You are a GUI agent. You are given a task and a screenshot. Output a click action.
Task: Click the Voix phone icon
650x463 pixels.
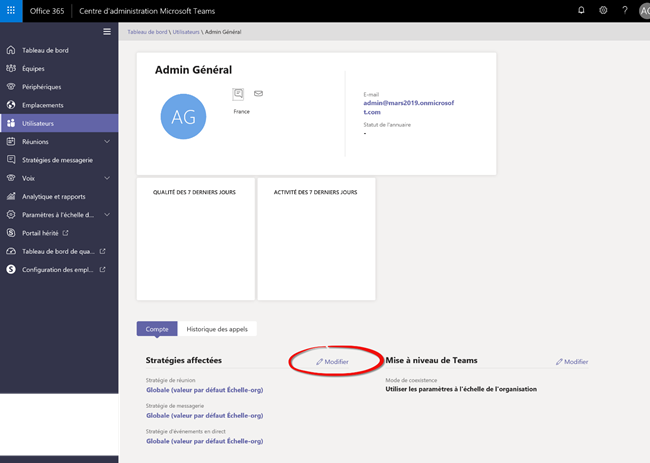(x=11, y=178)
